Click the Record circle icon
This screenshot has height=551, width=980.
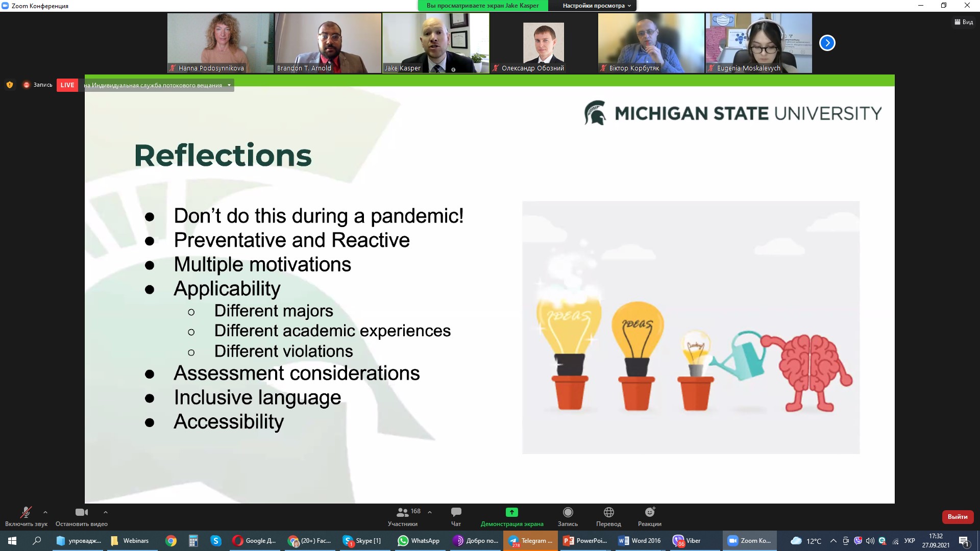pos(568,512)
